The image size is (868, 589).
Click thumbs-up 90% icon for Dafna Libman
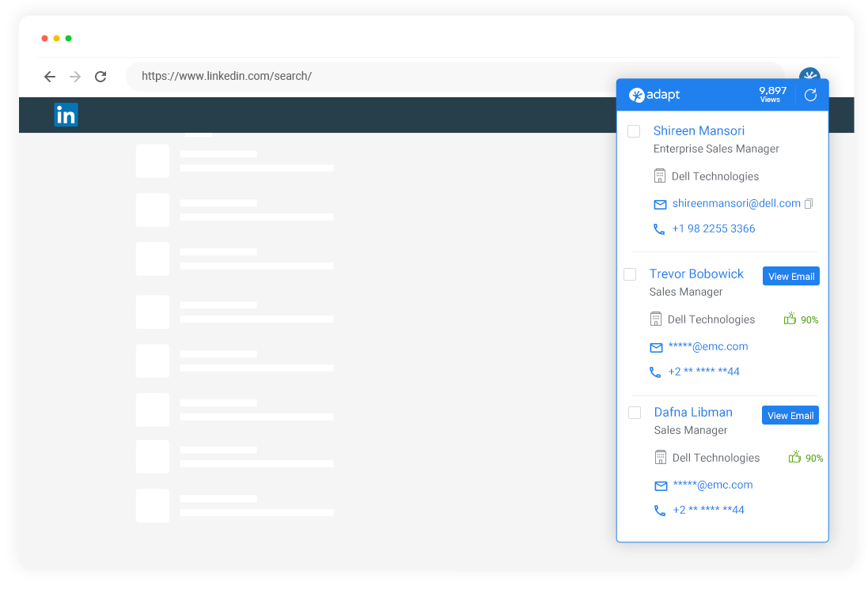(x=795, y=458)
